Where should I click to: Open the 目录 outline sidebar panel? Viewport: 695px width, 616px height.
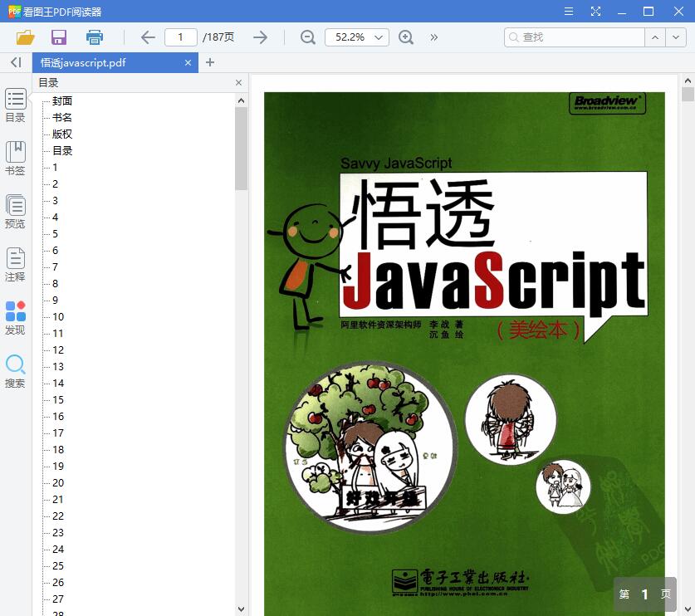tap(16, 105)
